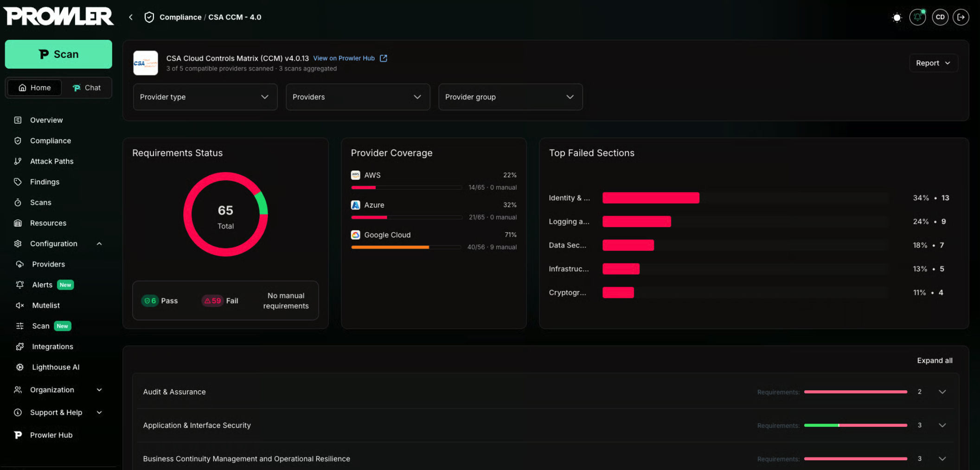The image size is (980, 470).
Task: Click the New badge next to Alerts
Action: (65, 285)
